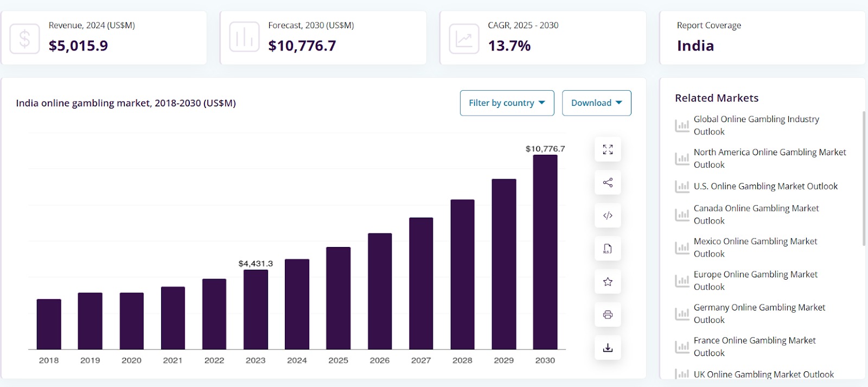Click chart icon beside Europe Online Gambling
Viewport: 868px width, 387px height.
(682, 281)
